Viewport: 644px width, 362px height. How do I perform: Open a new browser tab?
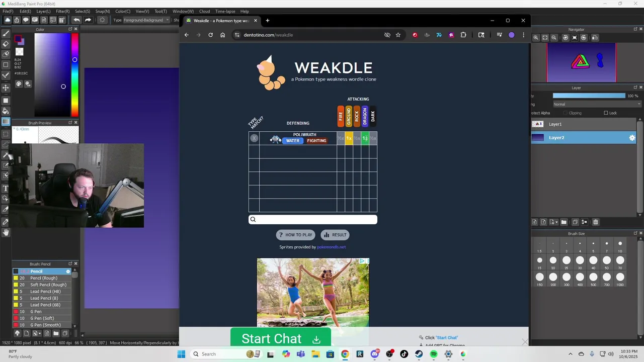coord(268,21)
